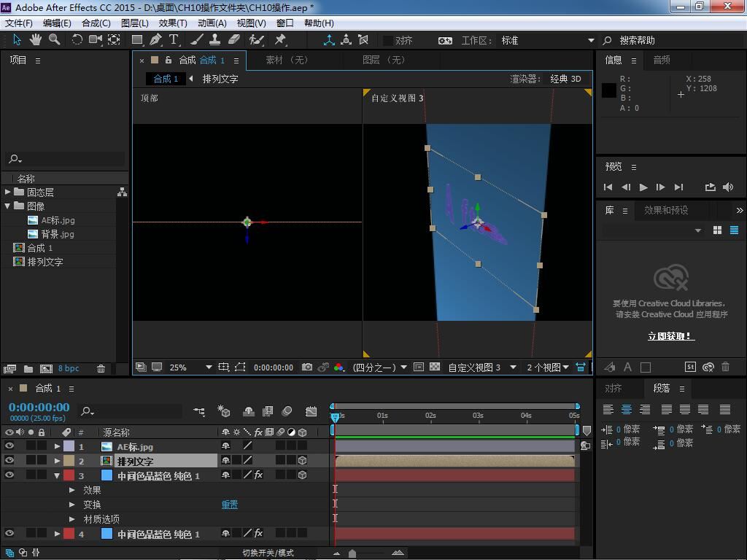The width and height of the screenshot is (747, 560).
Task: Collapse the 图像 folder
Action: 7,206
